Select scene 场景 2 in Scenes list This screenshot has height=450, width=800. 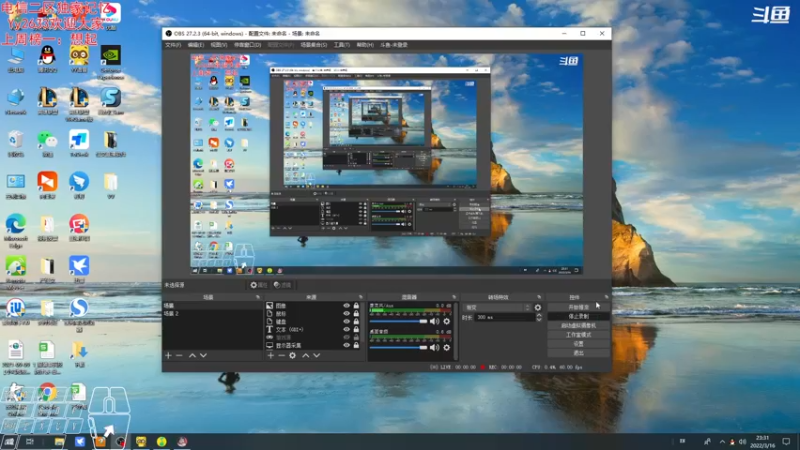212,314
